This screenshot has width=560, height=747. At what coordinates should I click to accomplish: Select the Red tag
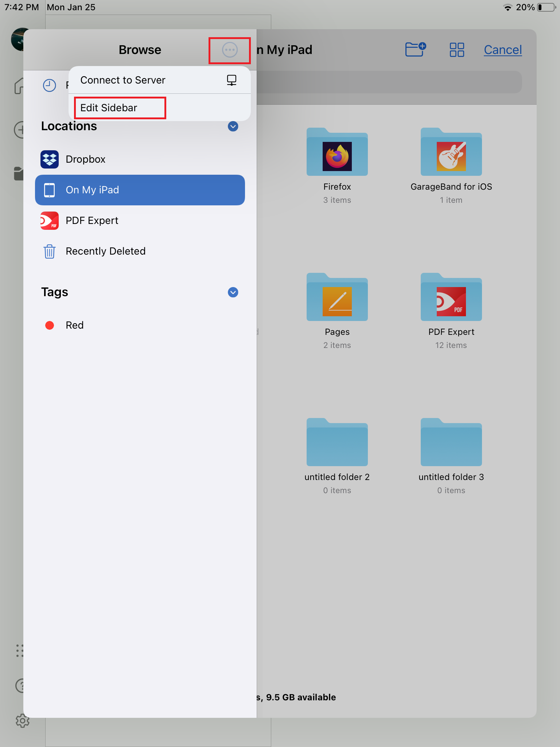pos(140,325)
